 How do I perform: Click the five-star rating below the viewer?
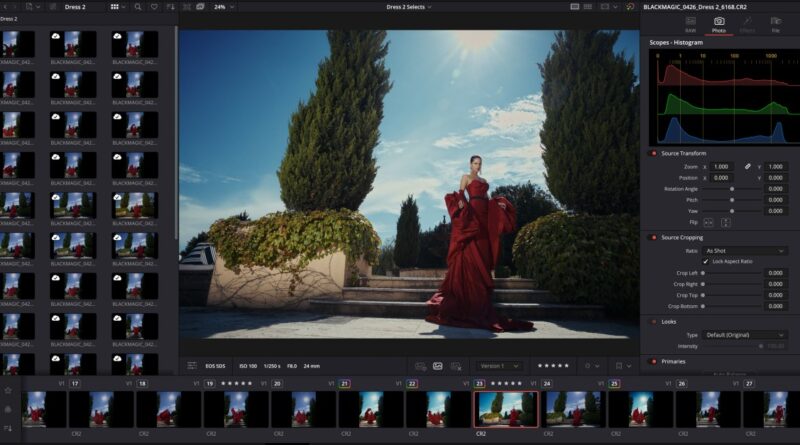(554, 366)
